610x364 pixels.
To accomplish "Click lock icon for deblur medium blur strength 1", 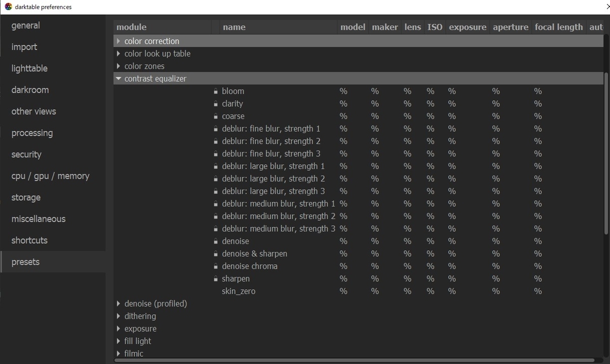I will click(216, 204).
